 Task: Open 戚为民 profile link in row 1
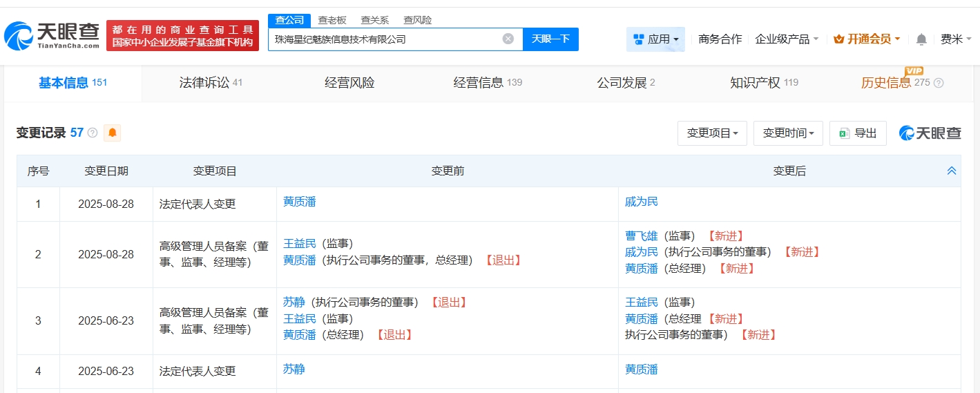pyautogui.click(x=642, y=202)
